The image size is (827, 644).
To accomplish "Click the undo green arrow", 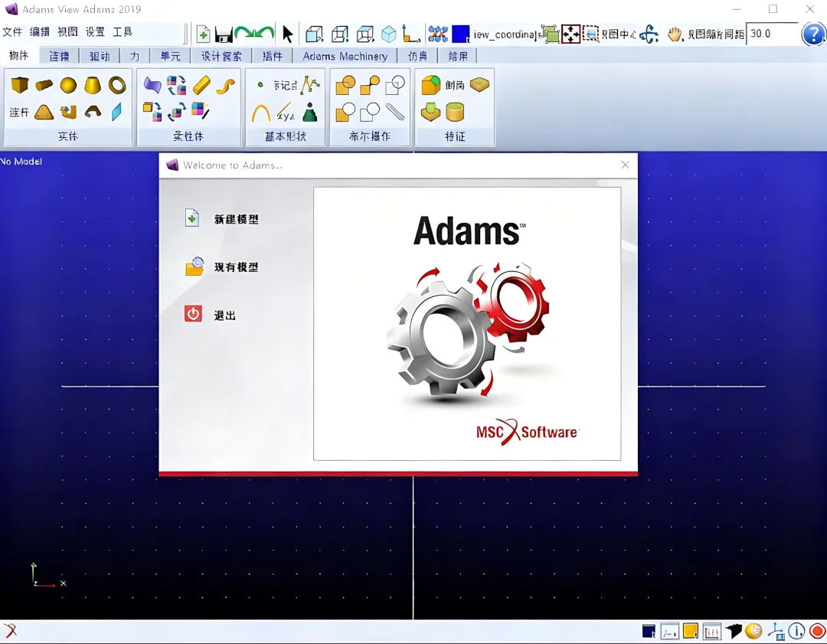I will click(244, 33).
